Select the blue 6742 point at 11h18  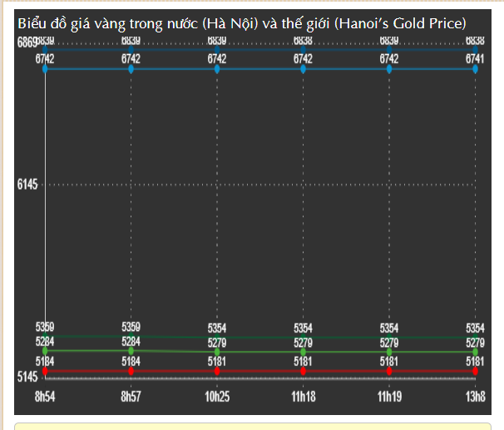pyautogui.click(x=303, y=69)
